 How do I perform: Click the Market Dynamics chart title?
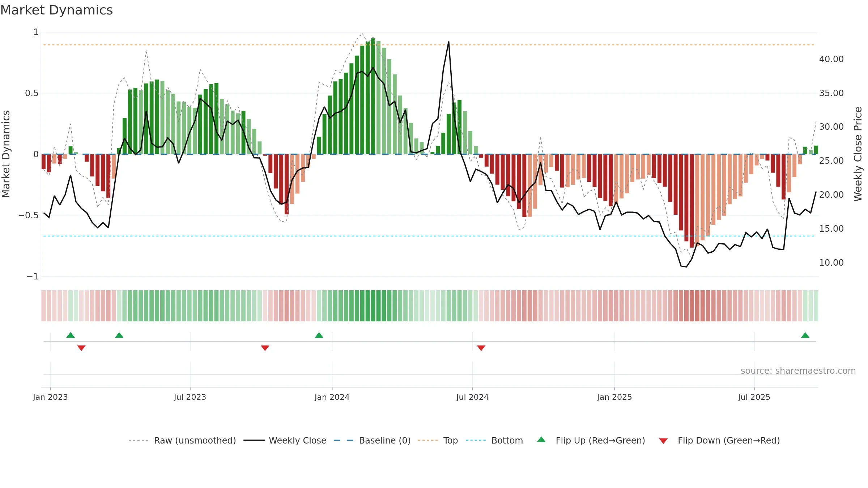[56, 10]
